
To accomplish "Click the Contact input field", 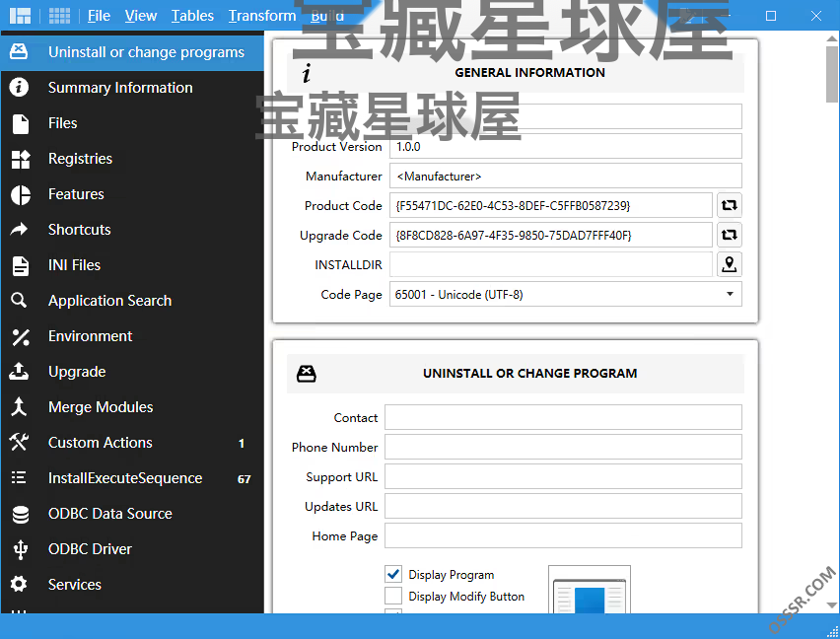I will [563, 417].
